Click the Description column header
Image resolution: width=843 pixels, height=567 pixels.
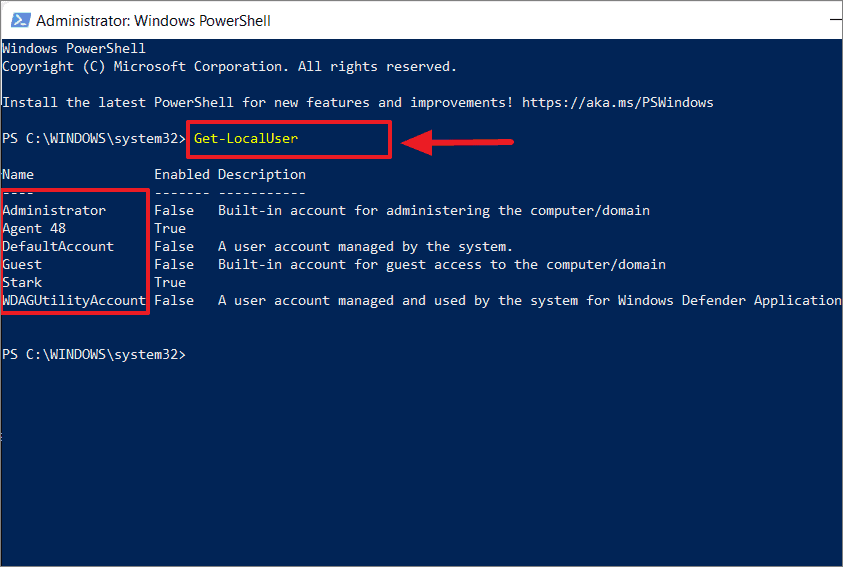tap(262, 175)
